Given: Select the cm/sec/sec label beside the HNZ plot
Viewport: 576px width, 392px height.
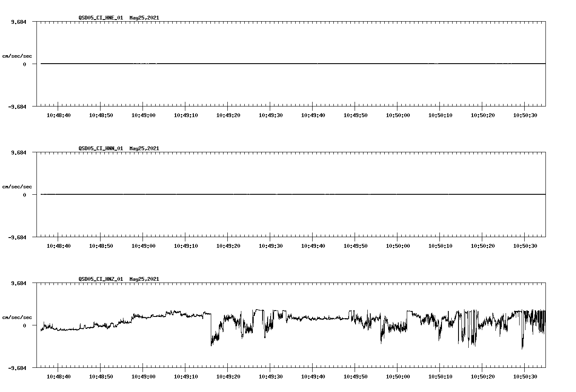Looking at the screenshot, I should point(17,317).
